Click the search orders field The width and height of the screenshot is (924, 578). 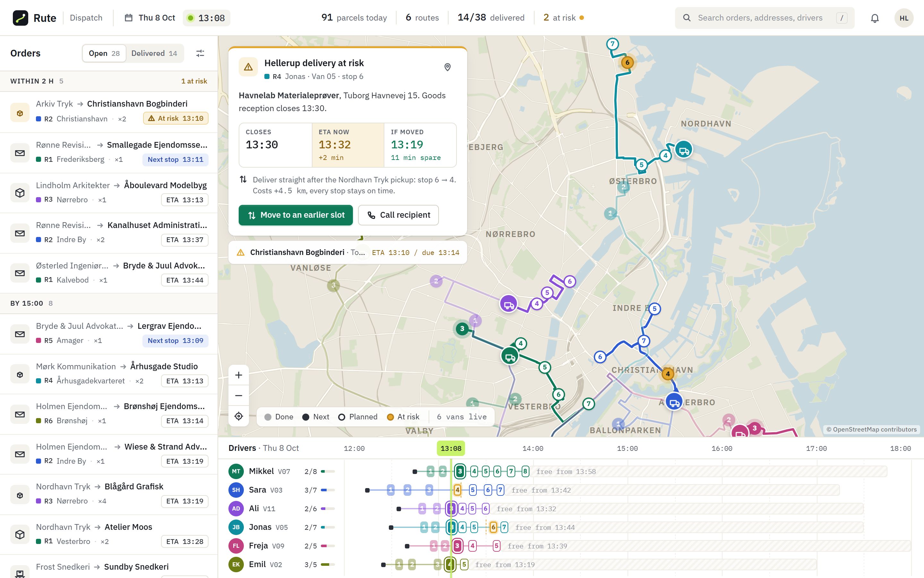click(765, 18)
